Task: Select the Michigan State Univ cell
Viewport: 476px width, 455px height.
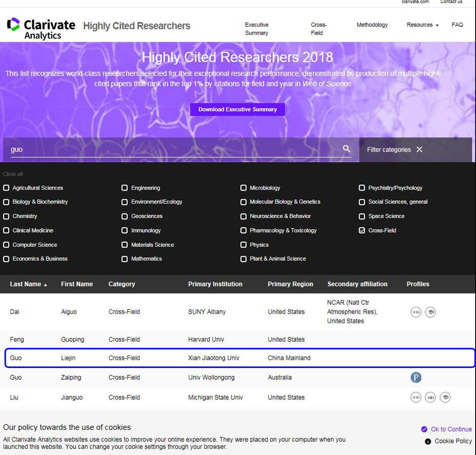Action: 215,398
